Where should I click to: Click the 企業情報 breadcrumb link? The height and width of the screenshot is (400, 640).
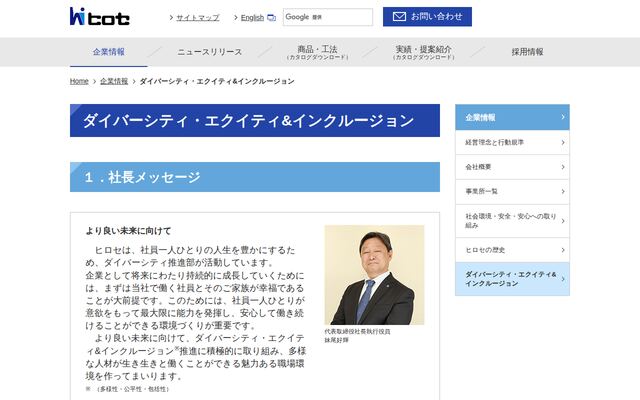pos(114,81)
